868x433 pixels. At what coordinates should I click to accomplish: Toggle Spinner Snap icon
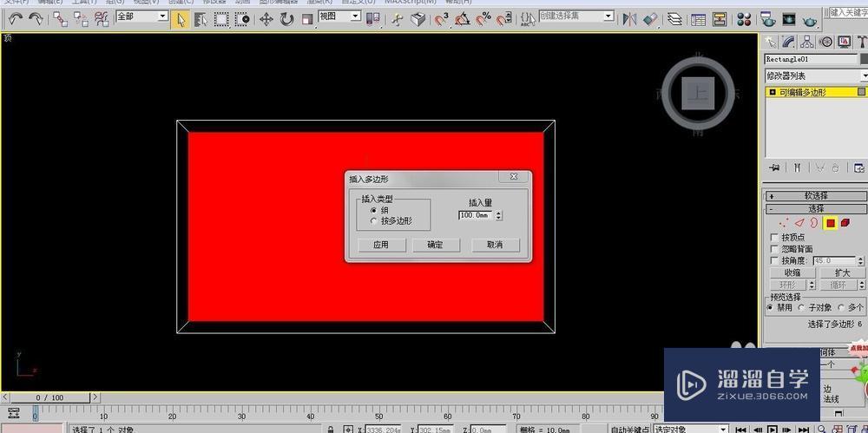pyautogui.click(x=503, y=20)
